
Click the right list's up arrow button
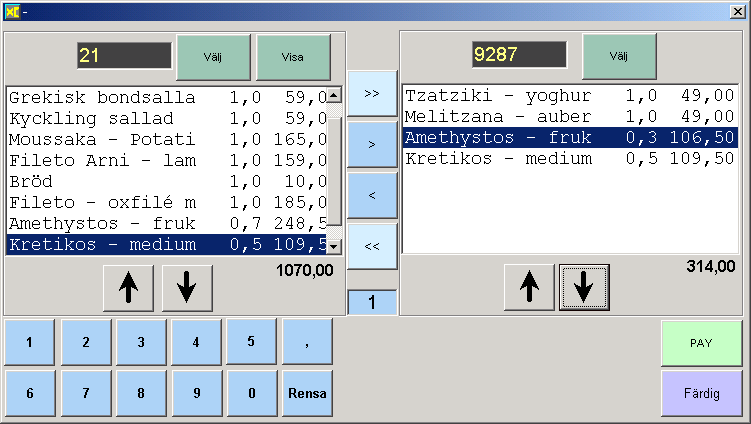tap(529, 287)
